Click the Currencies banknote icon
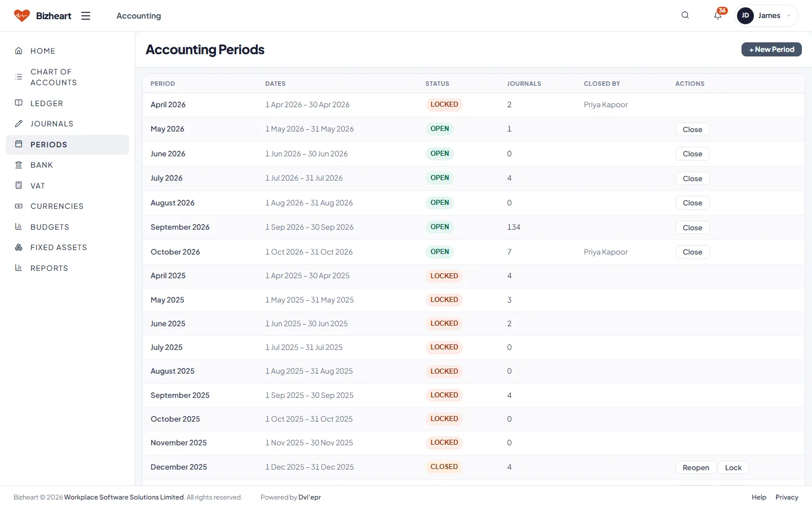This screenshot has height=508, width=812. pos(19,206)
